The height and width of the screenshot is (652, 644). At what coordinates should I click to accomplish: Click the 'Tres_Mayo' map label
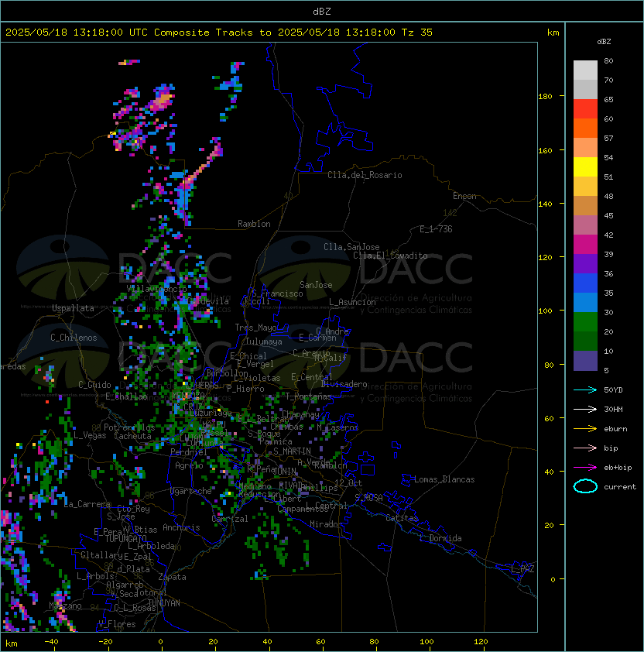coord(255,328)
